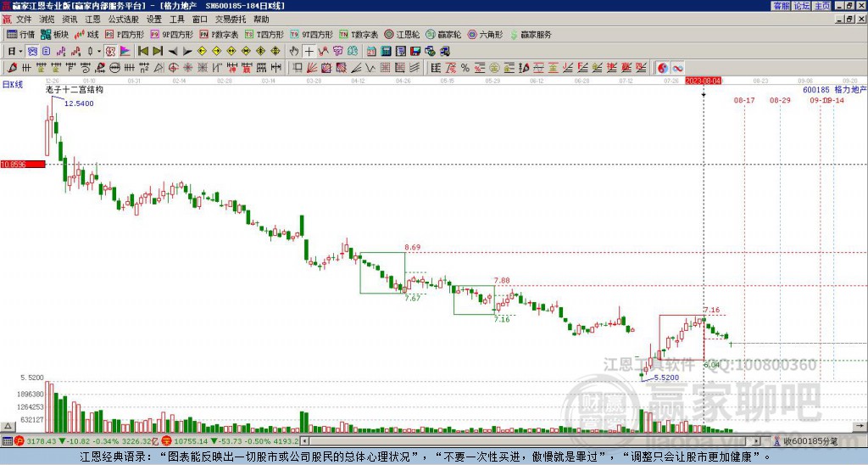
Task: Click the 5.5200 low price label
Action: (x=666, y=378)
